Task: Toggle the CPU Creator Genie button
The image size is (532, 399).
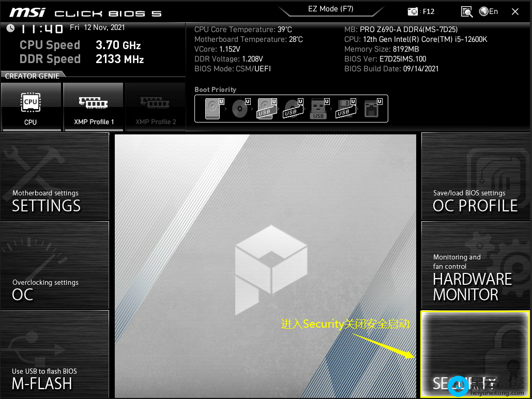Action: pos(31,107)
